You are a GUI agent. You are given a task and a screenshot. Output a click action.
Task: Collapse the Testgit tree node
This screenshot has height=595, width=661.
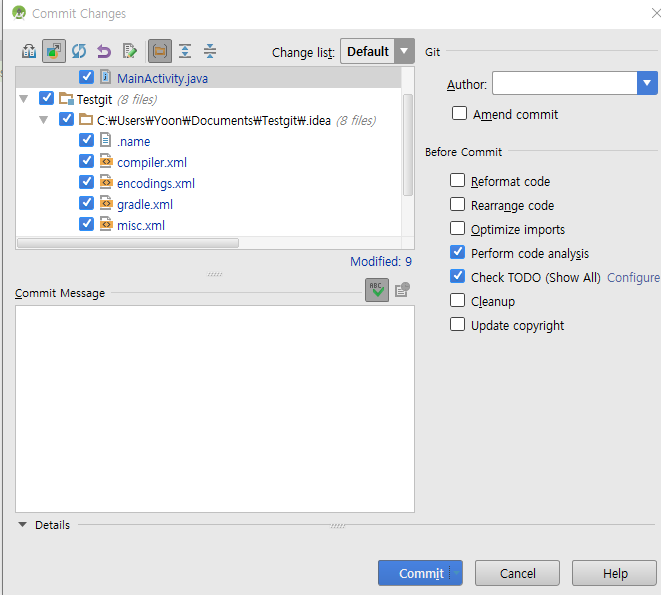(24, 99)
